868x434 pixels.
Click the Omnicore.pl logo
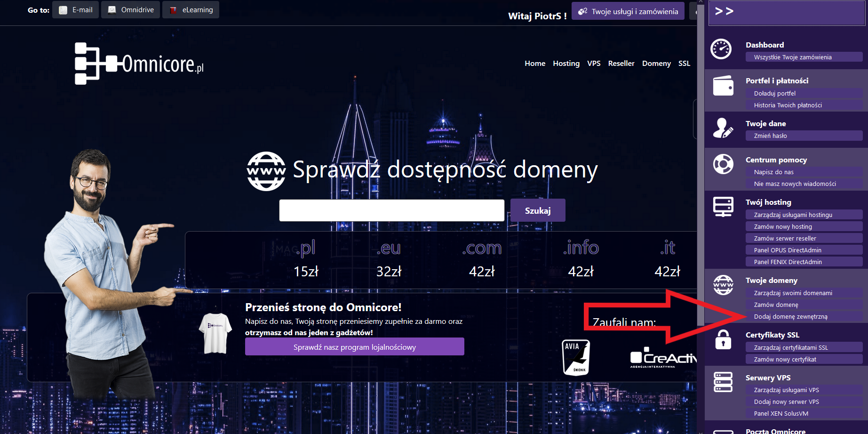139,64
